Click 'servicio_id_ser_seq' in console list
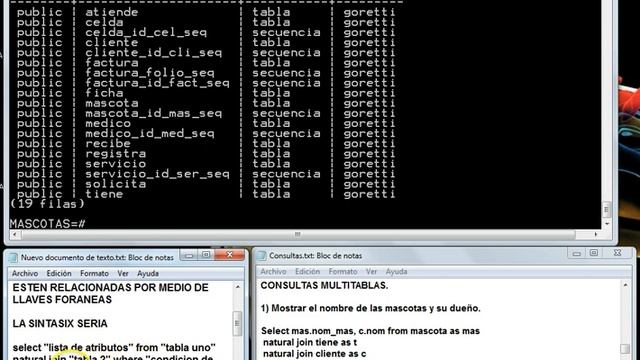This screenshot has height=360, width=640. [x=157, y=174]
